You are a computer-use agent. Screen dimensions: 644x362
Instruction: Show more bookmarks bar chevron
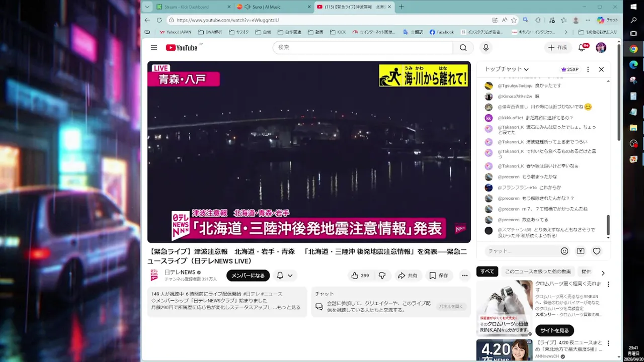[566, 32]
